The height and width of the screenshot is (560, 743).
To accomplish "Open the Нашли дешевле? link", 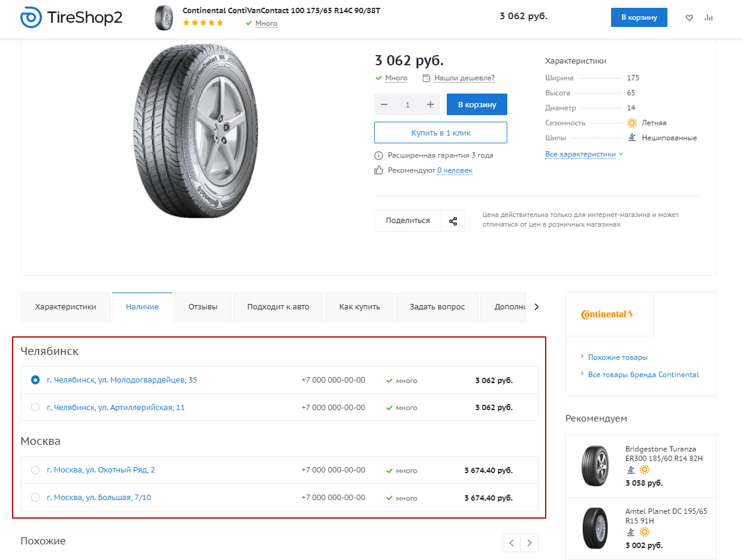I will [x=465, y=78].
